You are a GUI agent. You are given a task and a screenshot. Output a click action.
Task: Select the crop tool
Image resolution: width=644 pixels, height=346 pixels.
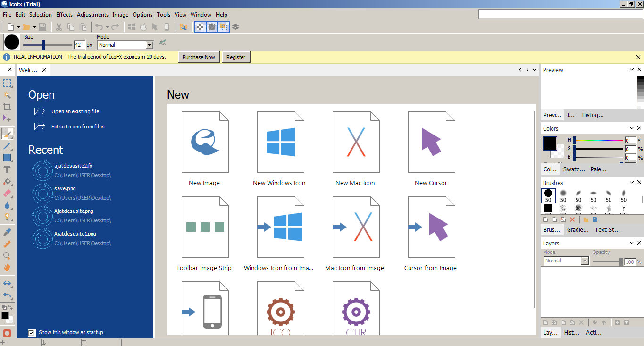[7, 106]
